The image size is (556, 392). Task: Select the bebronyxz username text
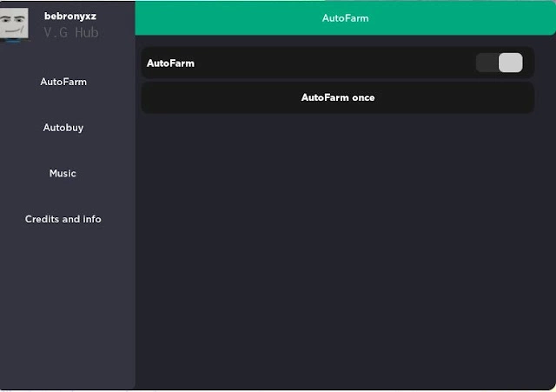tap(70, 17)
